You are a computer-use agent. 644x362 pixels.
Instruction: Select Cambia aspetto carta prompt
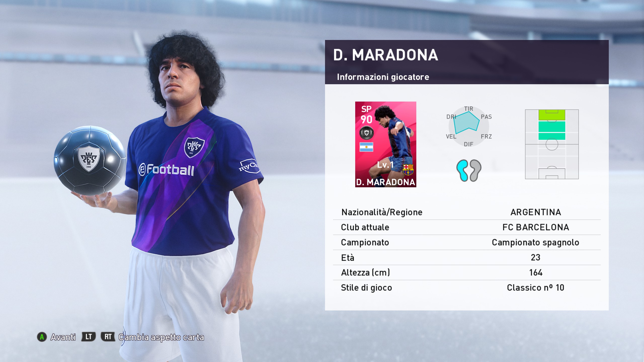(x=161, y=337)
